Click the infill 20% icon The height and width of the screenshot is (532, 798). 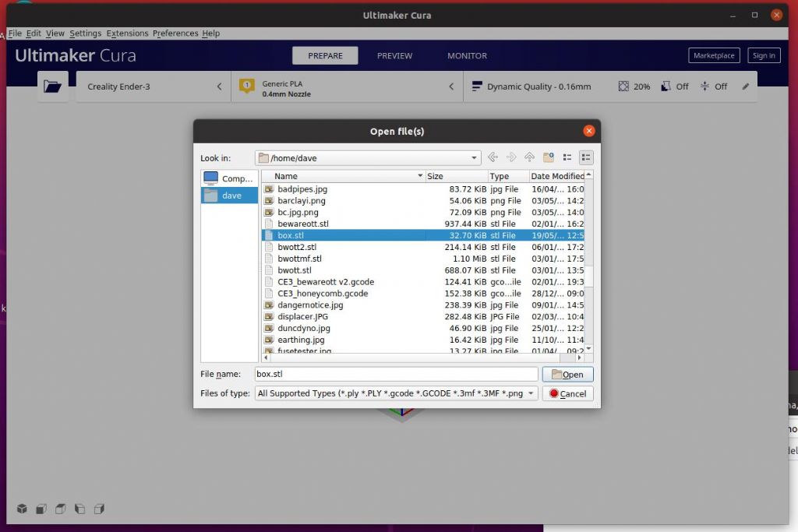(x=623, y=86)
